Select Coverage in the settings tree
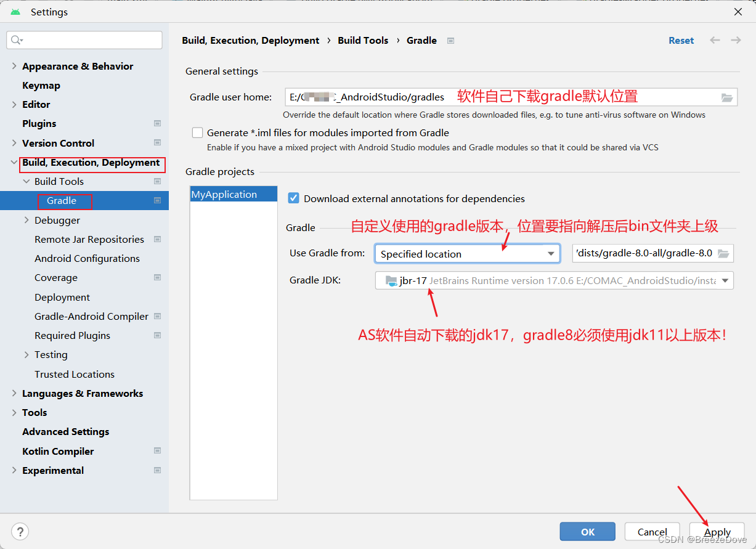 [56, 277]
